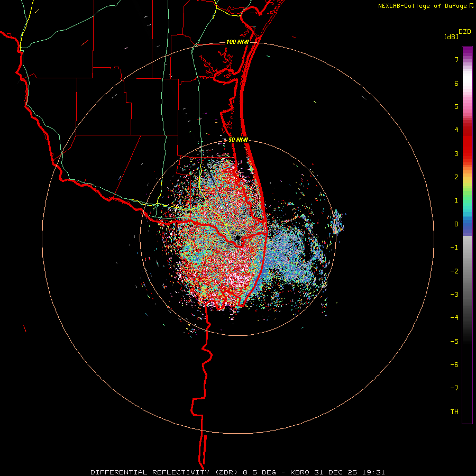Click the 0.5 DEG elevation text in the caption

pos(259,472)
